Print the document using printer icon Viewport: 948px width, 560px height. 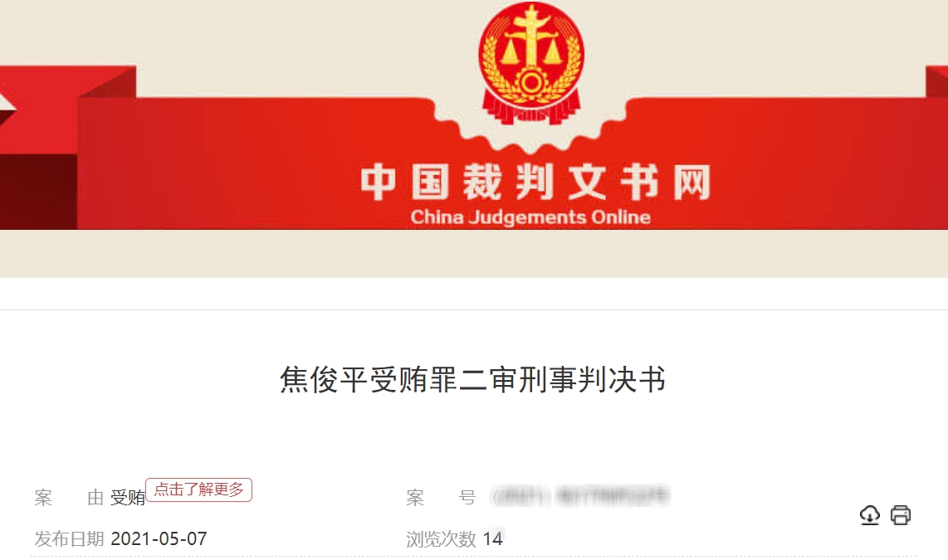(900, 514)
